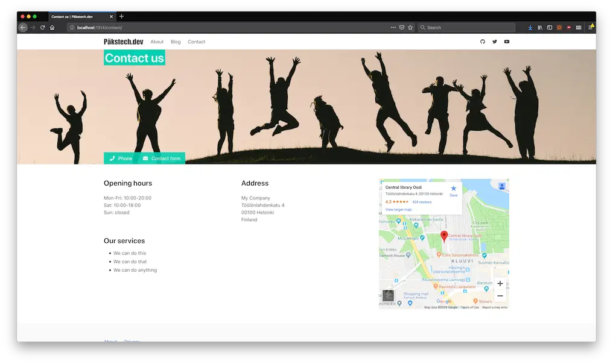Open the Firefox library
The height and width of the screenshot is (364, 613).
coord(540,28)
